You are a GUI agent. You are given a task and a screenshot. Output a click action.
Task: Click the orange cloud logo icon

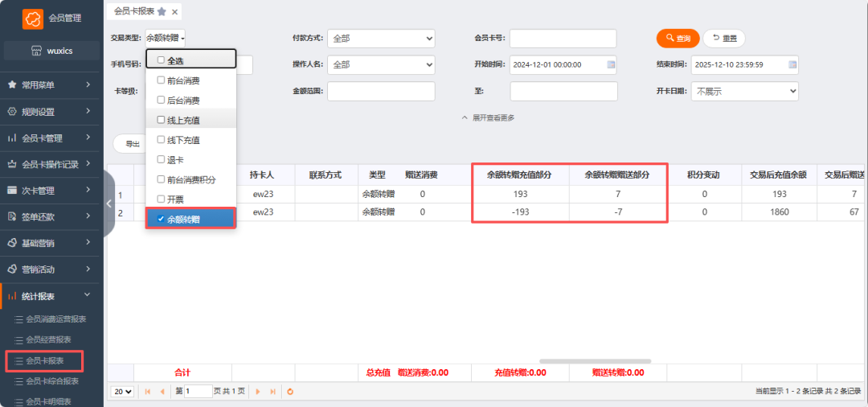coord(33,18)
